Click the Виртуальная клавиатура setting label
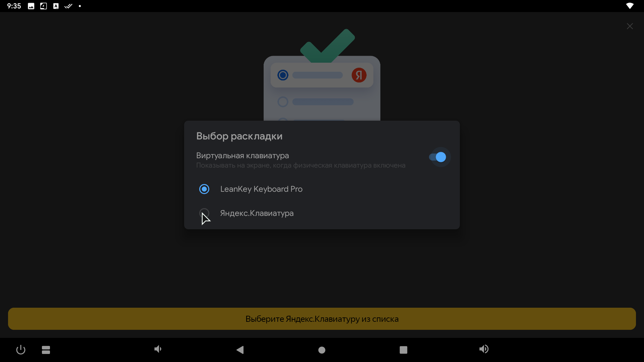 243,156
